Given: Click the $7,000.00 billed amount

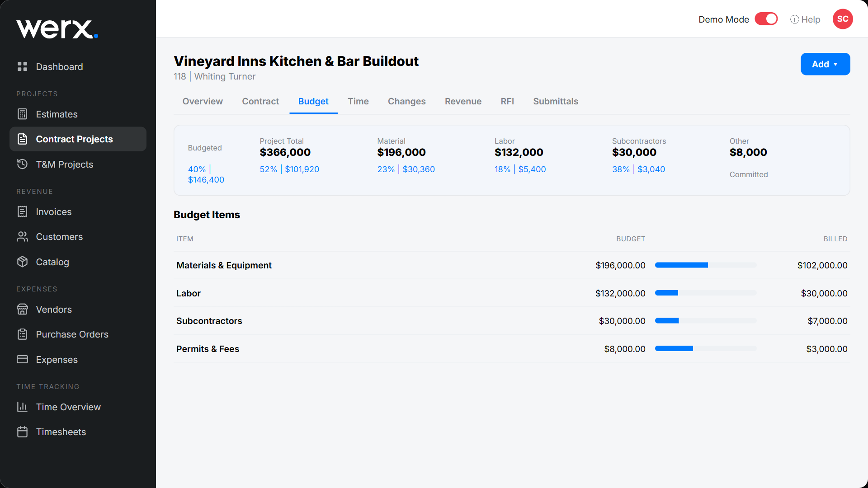Looking at the screenshot, I should [828, 321].
